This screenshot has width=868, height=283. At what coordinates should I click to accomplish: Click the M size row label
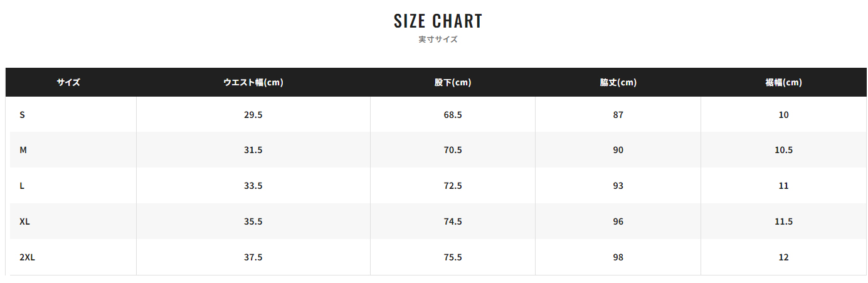(x=23, y=150)
